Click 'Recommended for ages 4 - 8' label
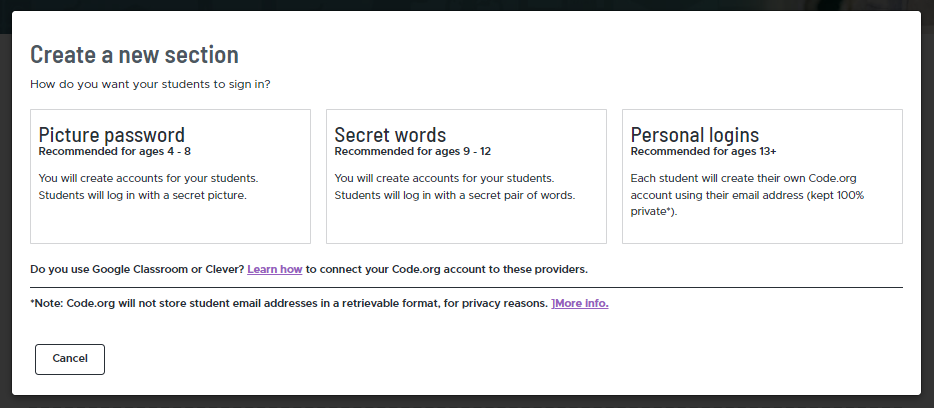Screen dimensions: 934x408 tap(114, 152)
